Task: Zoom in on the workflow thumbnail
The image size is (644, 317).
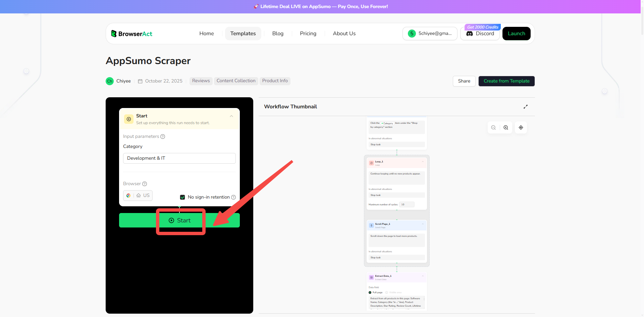Action: pyautogui.click(x=506, y=127)
